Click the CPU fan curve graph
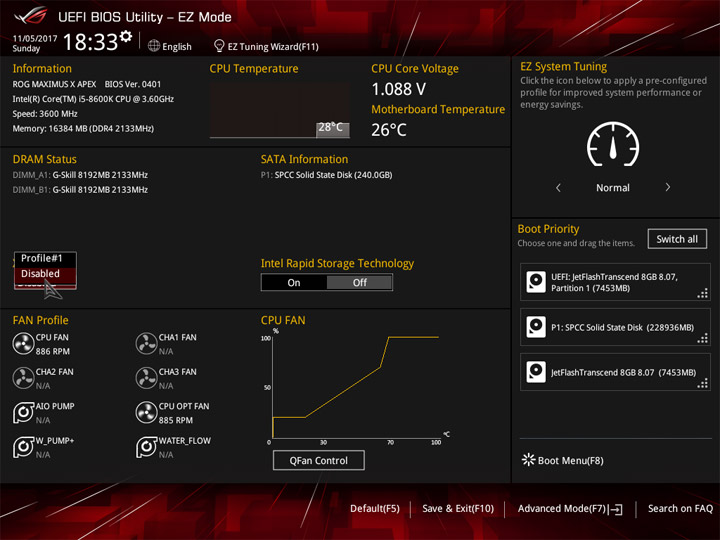This screenshot has width=720, height=540. (x=356, y=387)
